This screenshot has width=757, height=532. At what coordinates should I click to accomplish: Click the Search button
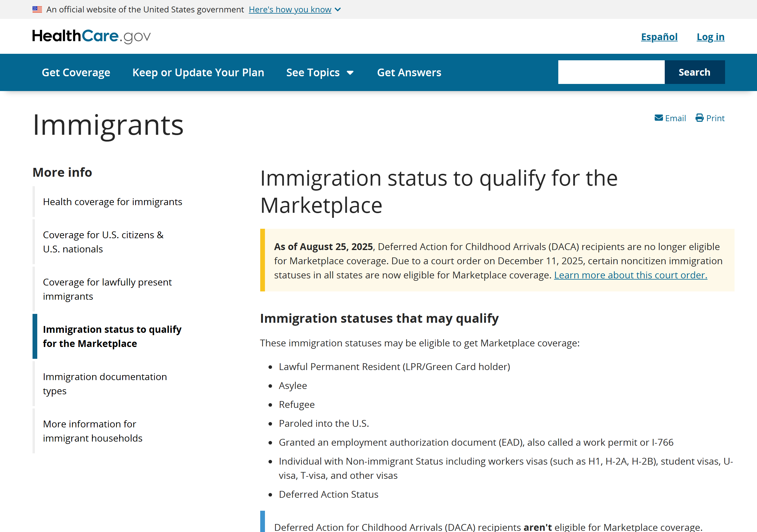(694, 72)
